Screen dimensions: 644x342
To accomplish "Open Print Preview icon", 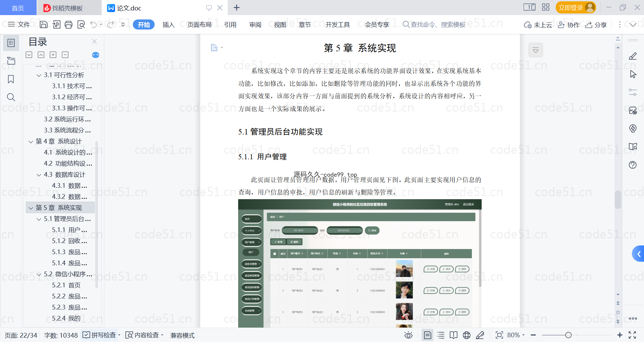I will coord(81,24).
